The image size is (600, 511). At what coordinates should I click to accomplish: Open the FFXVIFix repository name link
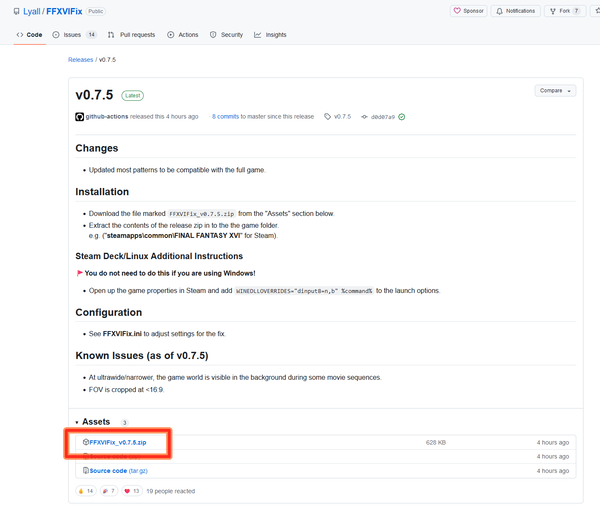(63, 11)
